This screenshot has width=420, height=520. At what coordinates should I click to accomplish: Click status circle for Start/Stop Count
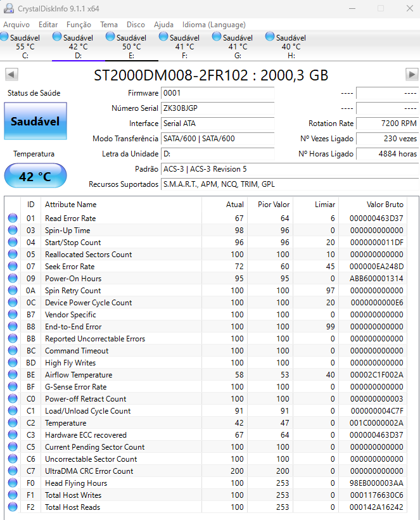13,242
